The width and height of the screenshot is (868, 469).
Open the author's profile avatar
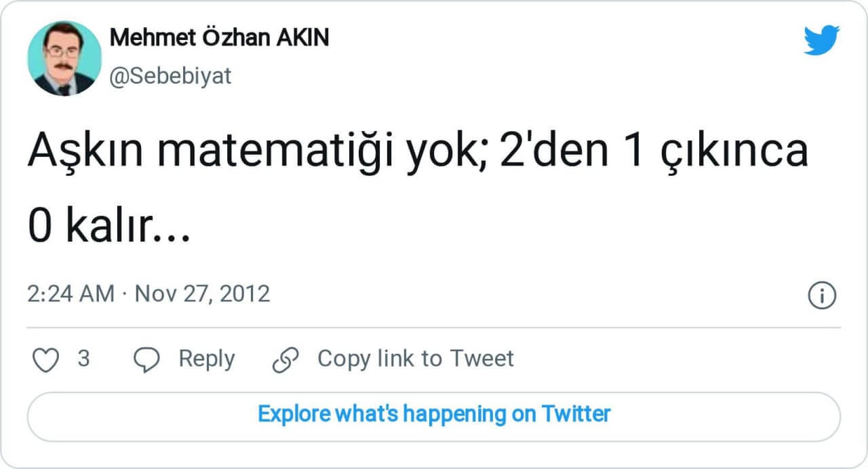[x=64, y=58]
